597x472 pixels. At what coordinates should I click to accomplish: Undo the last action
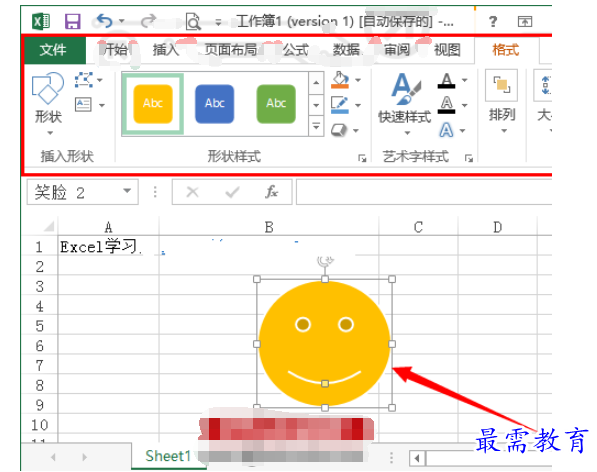click(x=104, y=21)
